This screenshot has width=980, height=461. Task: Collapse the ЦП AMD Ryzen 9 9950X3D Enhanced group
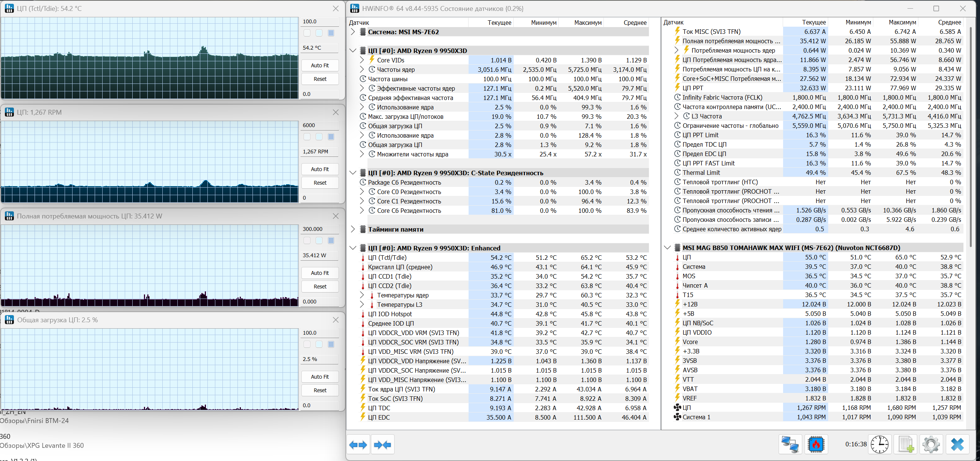click(x=353, y=248)
